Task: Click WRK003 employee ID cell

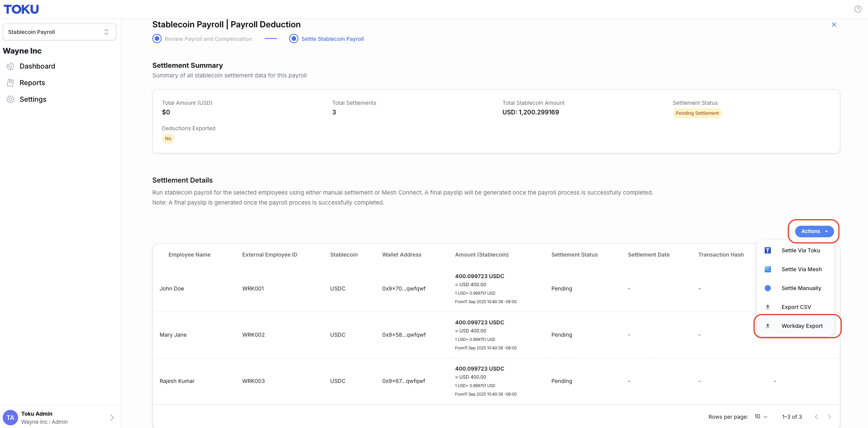Action: [x=253, y=381]
